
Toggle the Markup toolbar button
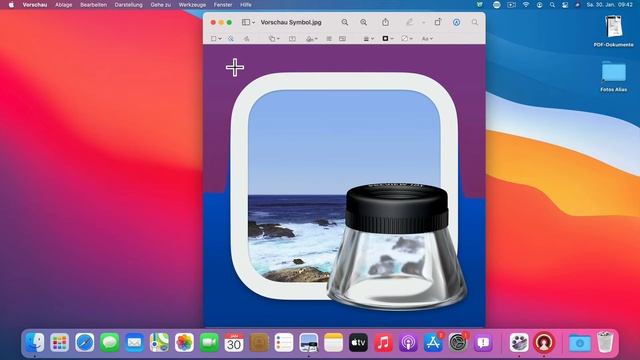coord(456,22)
